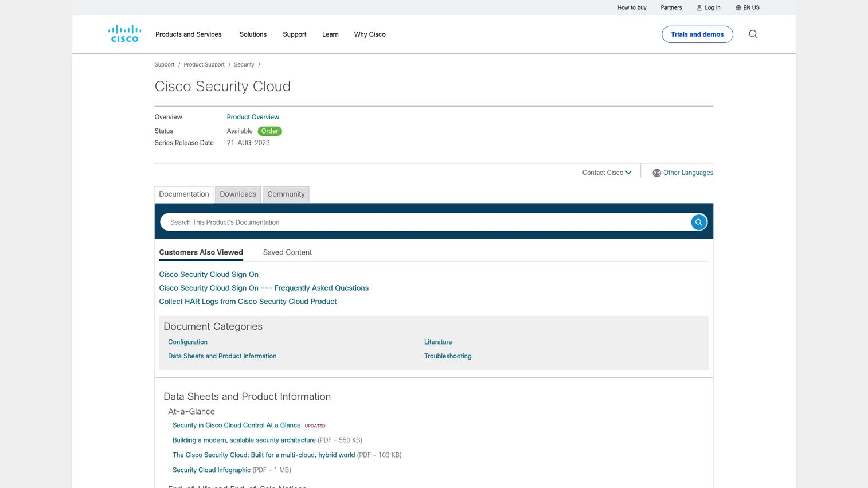Click the Other Languages globe icon
The width and height of the screenshot is (868, 488).
[x=657, y=173]
